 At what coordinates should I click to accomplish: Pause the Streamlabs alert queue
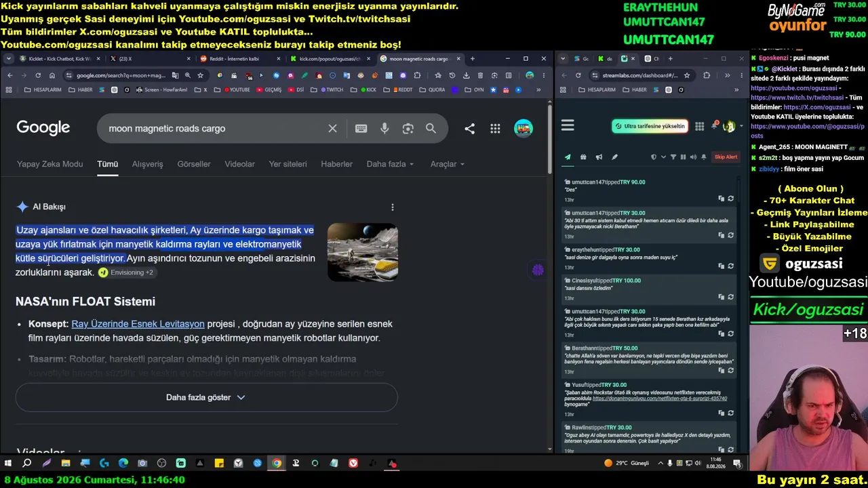[683, 157]
